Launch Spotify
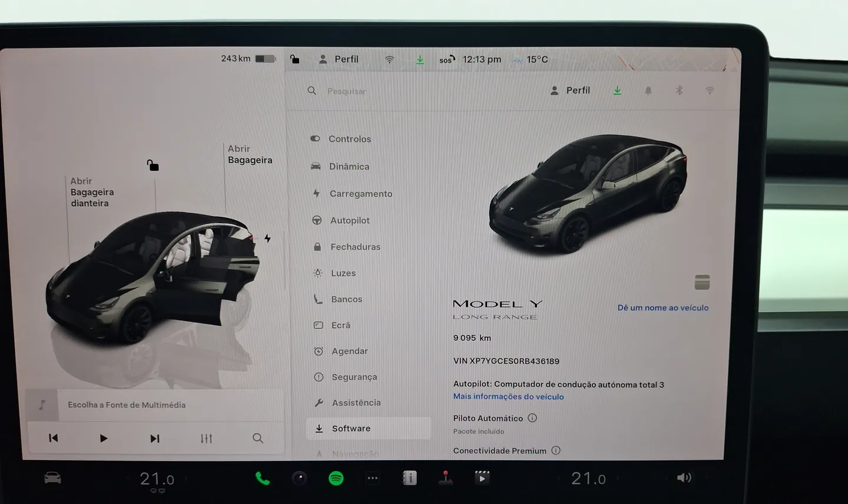 coord(336,479)
